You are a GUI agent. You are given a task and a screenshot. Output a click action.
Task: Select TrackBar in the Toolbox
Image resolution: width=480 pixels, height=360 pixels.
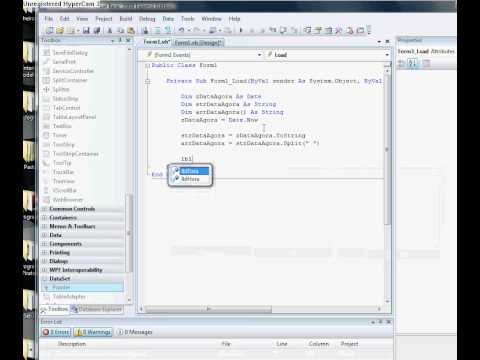pyautogui.click(x=63, y=172)
